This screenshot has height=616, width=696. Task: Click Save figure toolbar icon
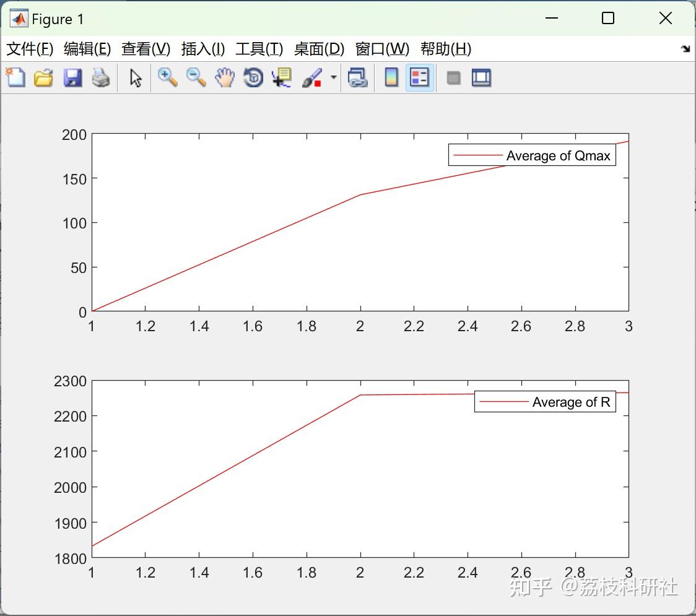click(x=72, y=77)
